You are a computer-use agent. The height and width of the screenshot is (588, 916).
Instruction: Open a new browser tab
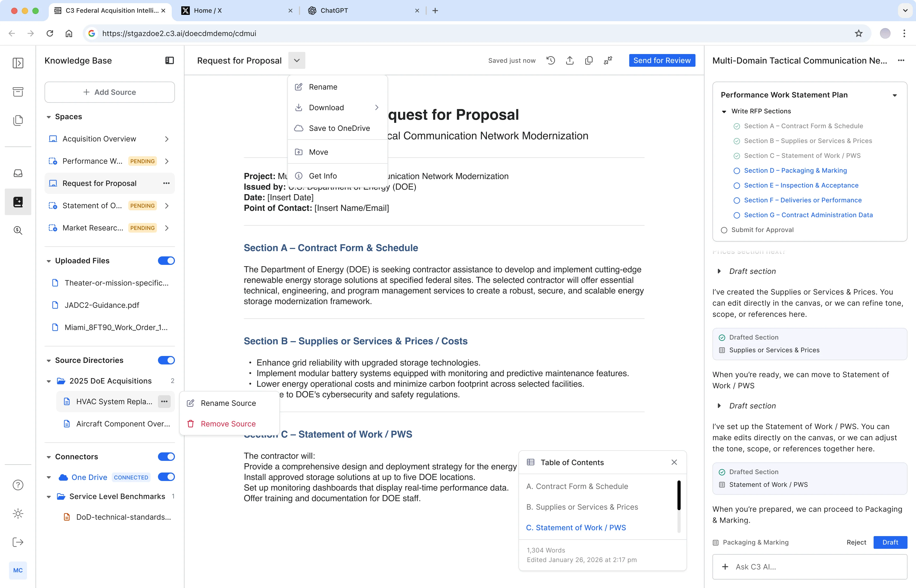[x=435, y=11]
